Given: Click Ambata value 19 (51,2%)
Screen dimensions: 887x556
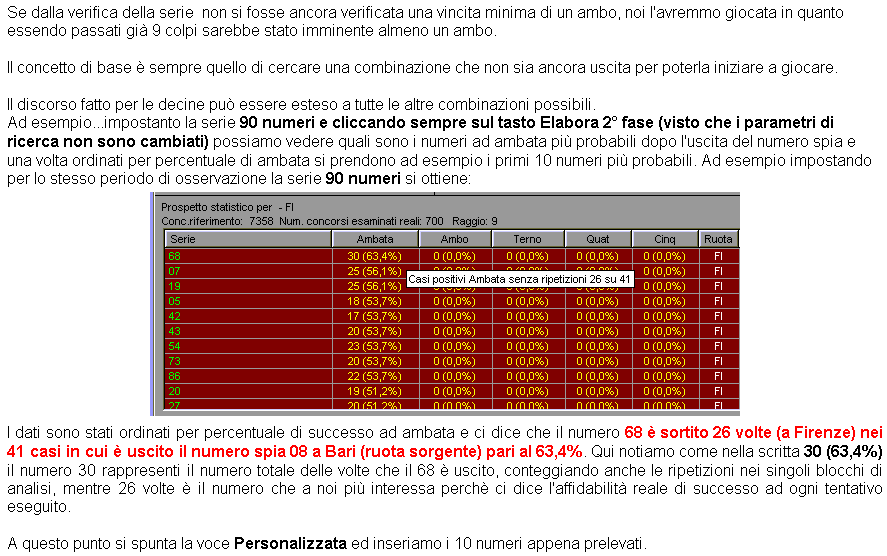Looking at the screenshot, I should coord(374,391).
